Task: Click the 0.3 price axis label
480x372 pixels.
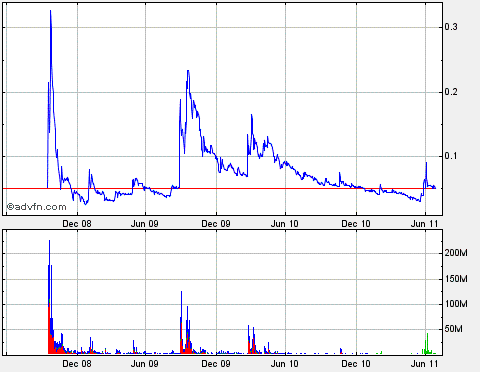Action: point(451,27)
